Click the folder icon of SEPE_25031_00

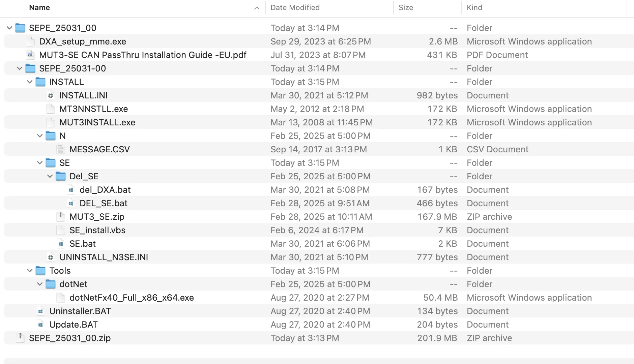[x=20, y=28]
